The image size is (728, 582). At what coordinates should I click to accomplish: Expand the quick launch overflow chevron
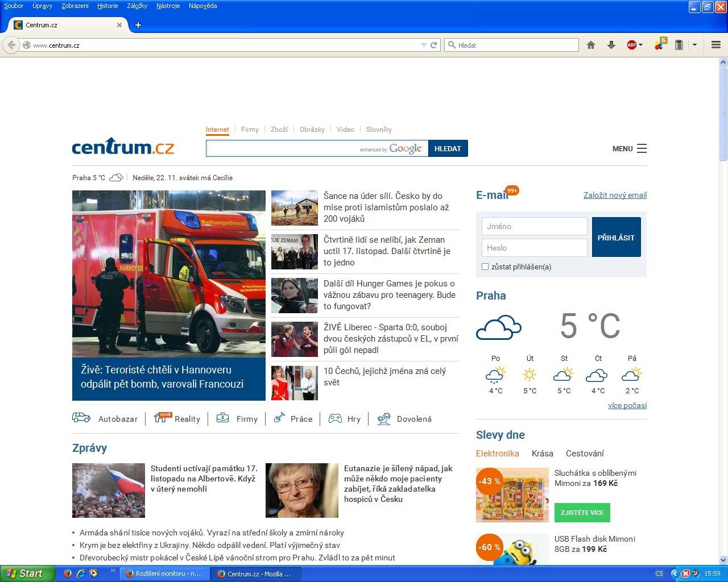(x=113, y=570)
